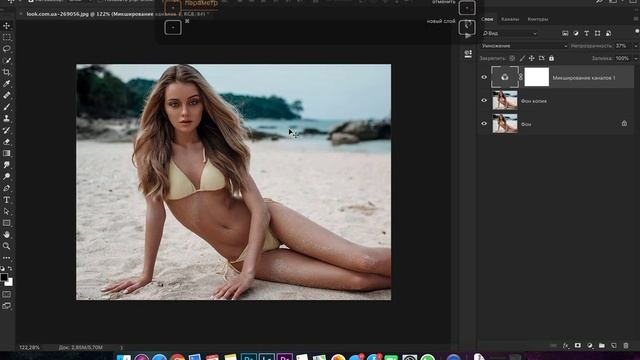Select the Rectangular Marquee tool
Screen dimensions: 640x360
[7, 37]
